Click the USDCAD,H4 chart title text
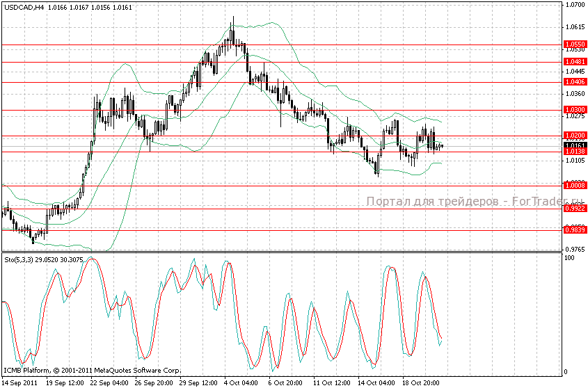The height and width of the screenshot is (388, 588). tap(23, 7)
